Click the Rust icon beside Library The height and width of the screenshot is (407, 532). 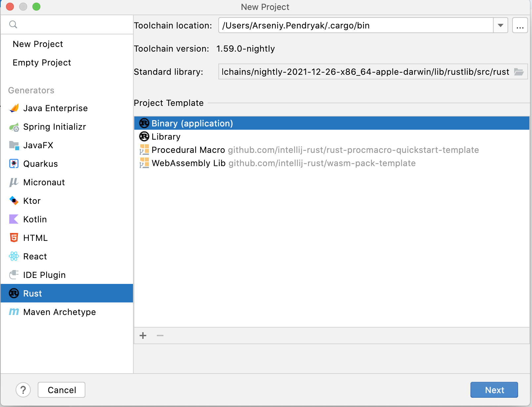144,136
